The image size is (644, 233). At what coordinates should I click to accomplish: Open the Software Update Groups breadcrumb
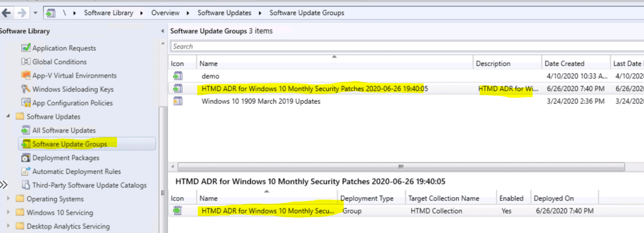click(307, 13)
